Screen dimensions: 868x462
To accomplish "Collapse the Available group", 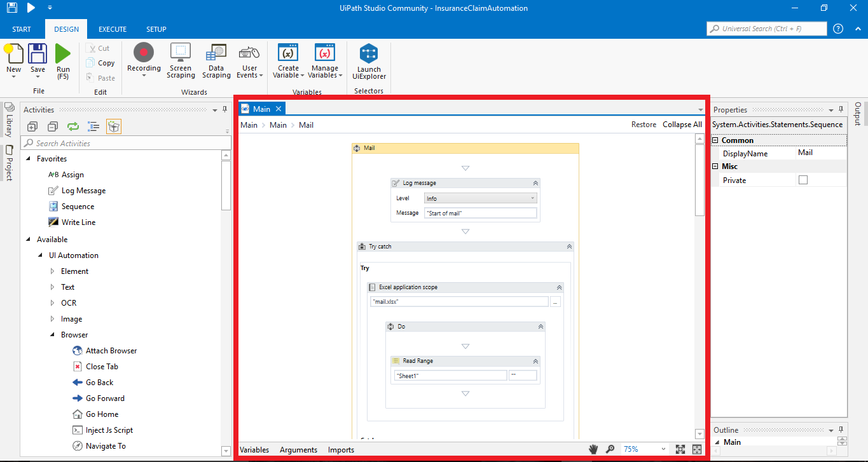I will click(x=28, y=240).
